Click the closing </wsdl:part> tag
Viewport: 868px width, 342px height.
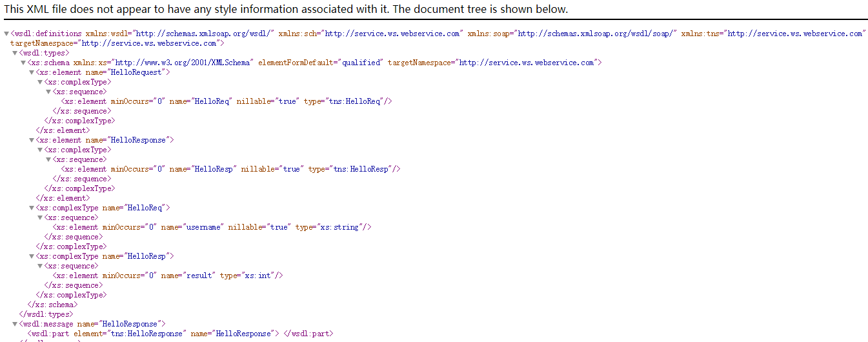(308, 334)
